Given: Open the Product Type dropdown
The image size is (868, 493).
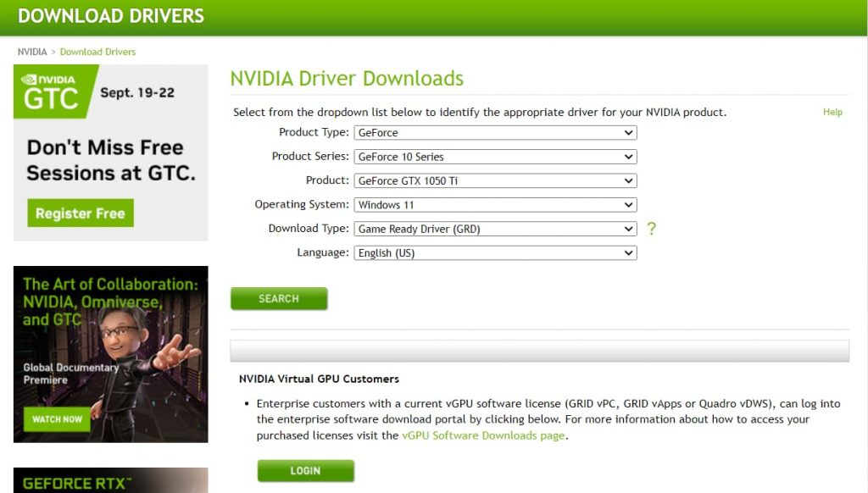Looking at the screenshot, I should 495,133.
